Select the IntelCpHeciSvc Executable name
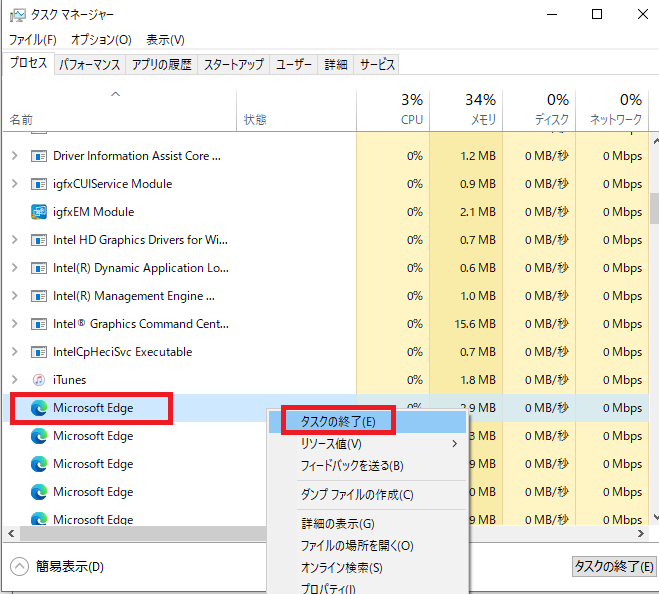This screenshot has height=594, width=659. click(x=122, y=352)
